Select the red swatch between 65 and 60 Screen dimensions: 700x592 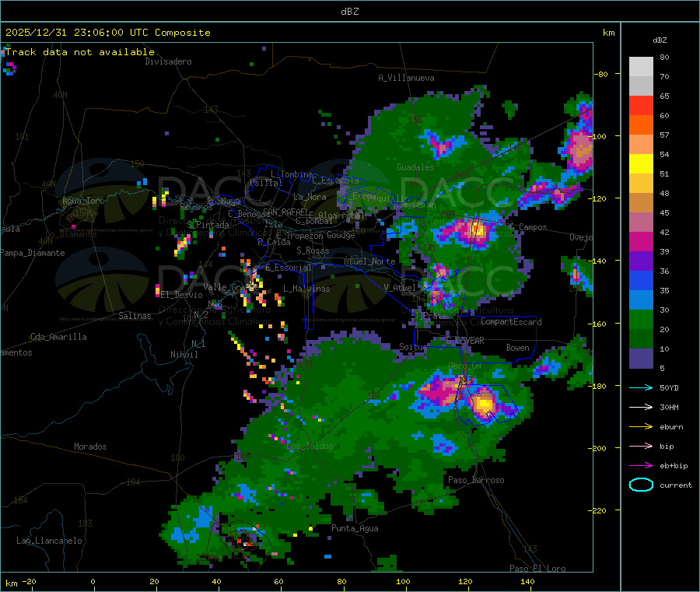coord(641,105)
